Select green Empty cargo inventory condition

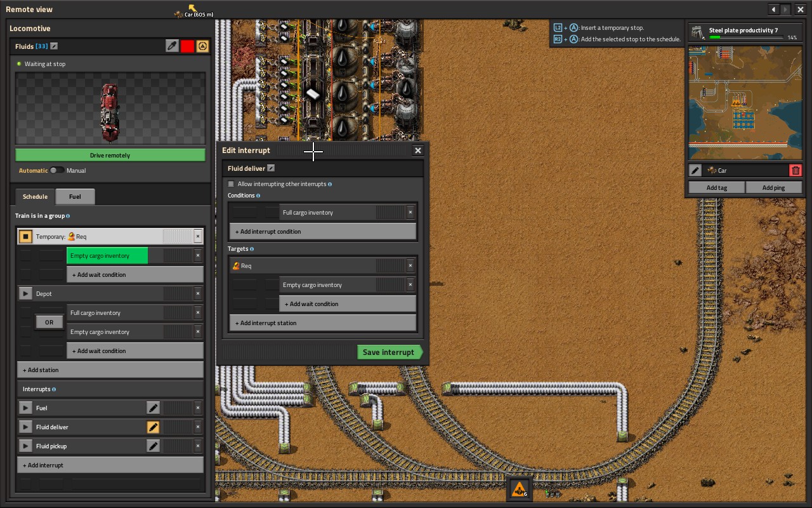[107, 255]
